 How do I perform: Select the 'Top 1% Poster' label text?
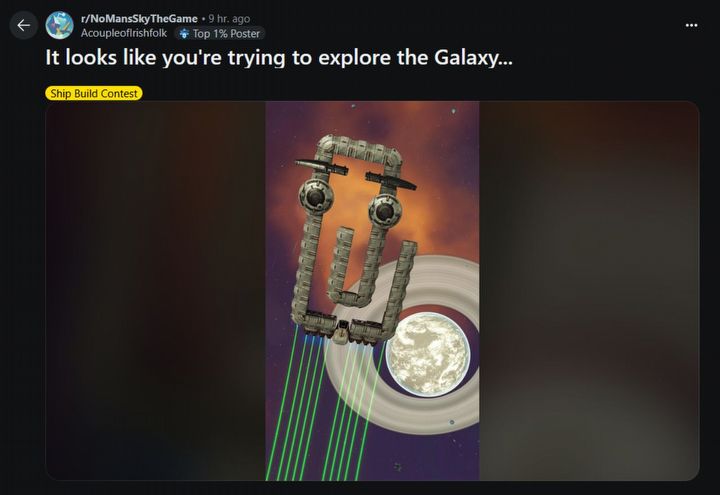226,34
